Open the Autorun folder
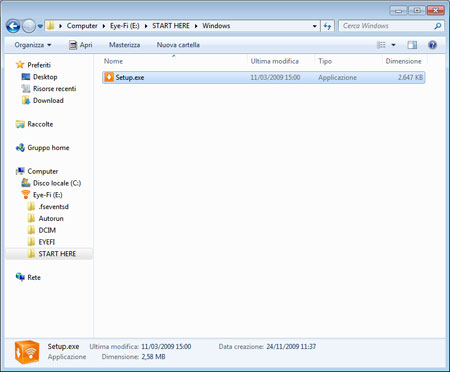Screen dimensions: 450x372 point(51,218)
